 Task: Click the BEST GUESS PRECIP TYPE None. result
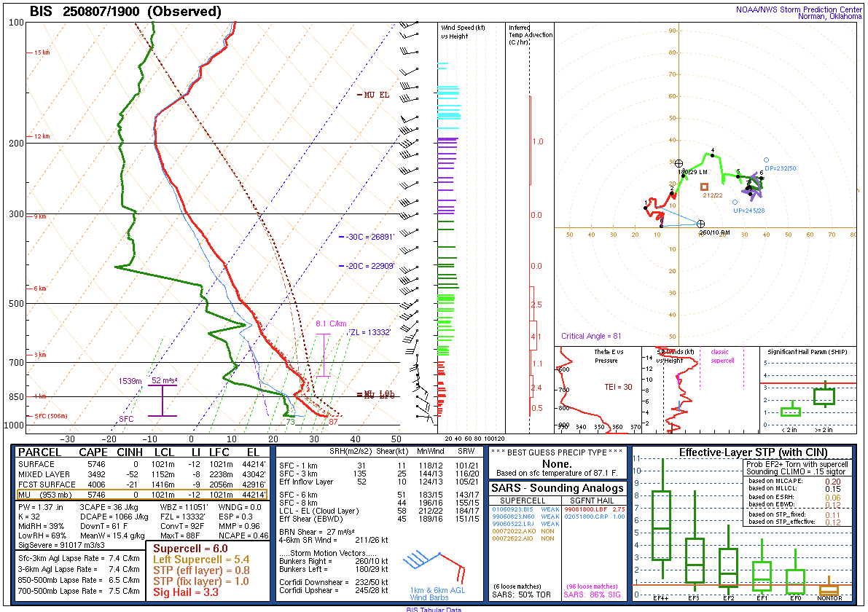(x=557, y=463)
